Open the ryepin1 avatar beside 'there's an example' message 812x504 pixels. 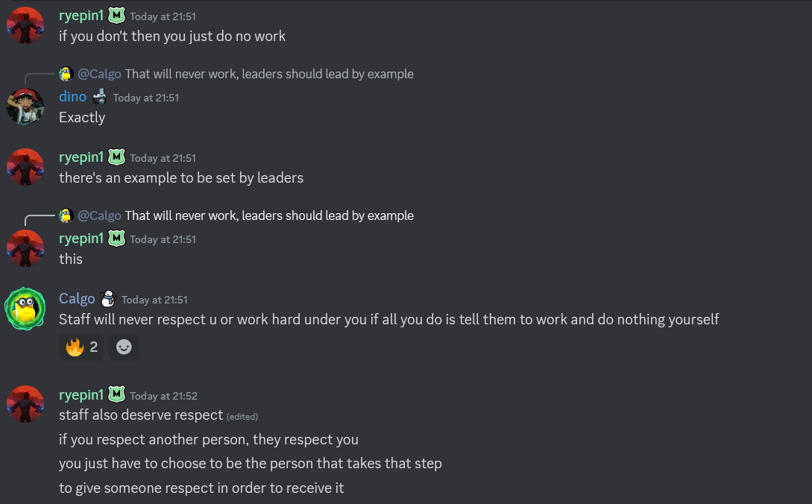[x=25, y=166]
